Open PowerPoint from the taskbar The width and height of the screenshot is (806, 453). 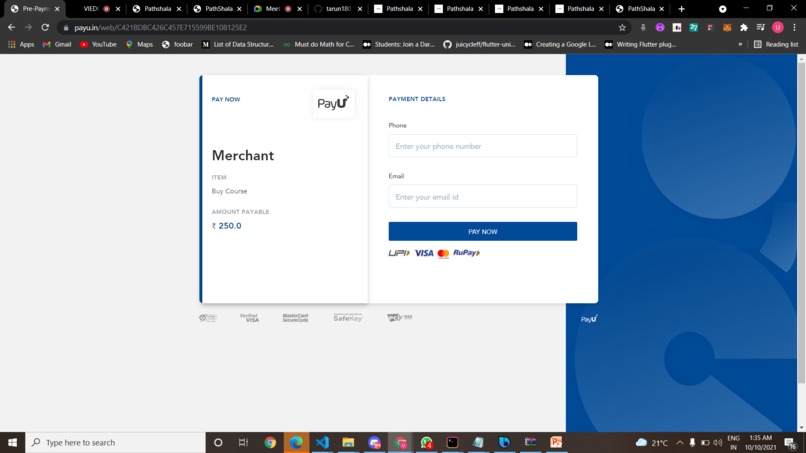click(x=556, y=442)
